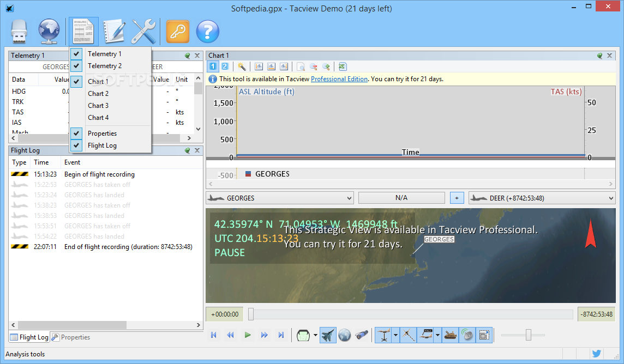Open the cockpit view dropdown arrow
Screen dimensions: 624x364
(x=315, y=335)
